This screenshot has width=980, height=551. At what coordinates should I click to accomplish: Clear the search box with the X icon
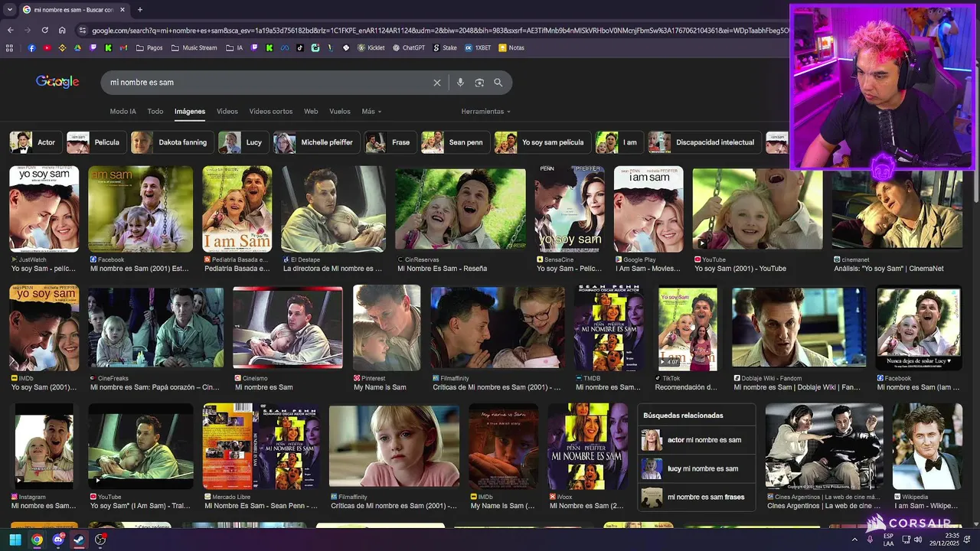pyautogui.click(x=437, y=83)
